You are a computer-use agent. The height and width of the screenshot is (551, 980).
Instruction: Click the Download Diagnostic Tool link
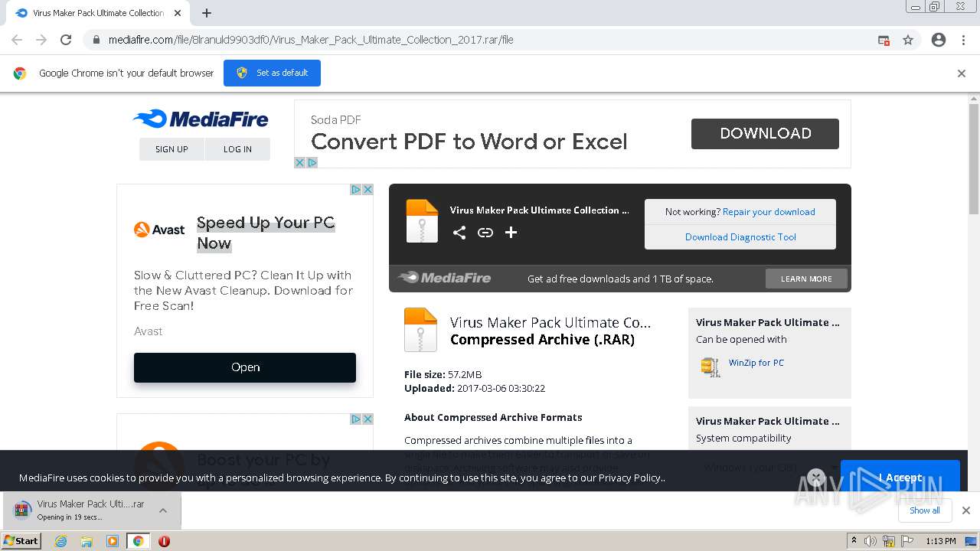(740, 237)
